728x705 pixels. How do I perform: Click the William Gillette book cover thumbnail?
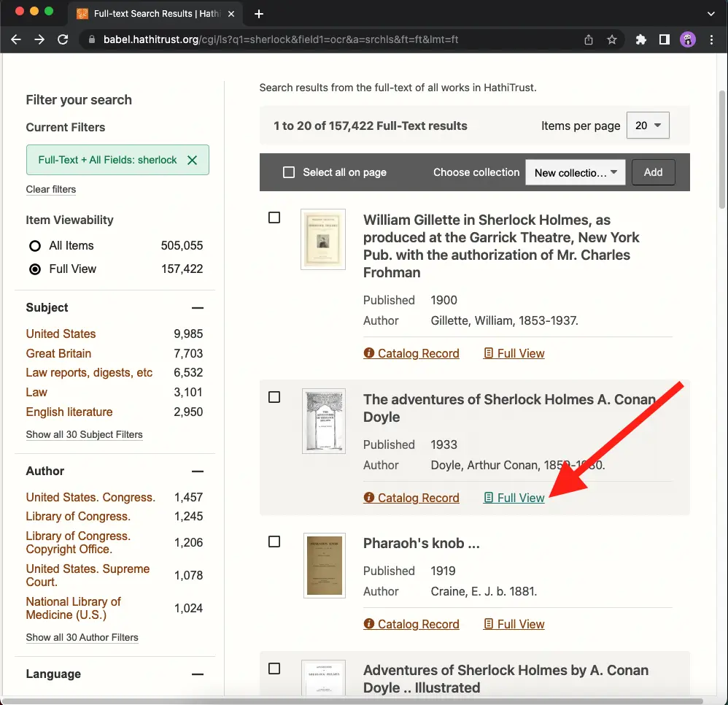(x=323, y=239)
